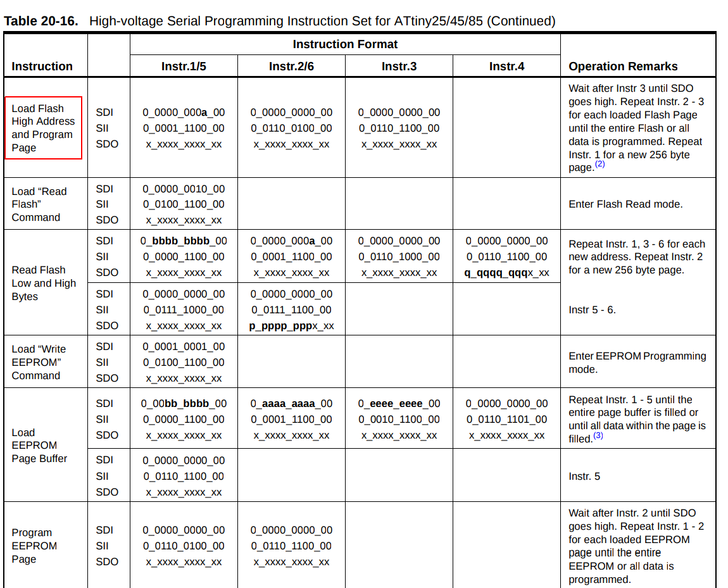
Task: Click the 'p_pppp_pppx_xx' output value
Action: 292,326
